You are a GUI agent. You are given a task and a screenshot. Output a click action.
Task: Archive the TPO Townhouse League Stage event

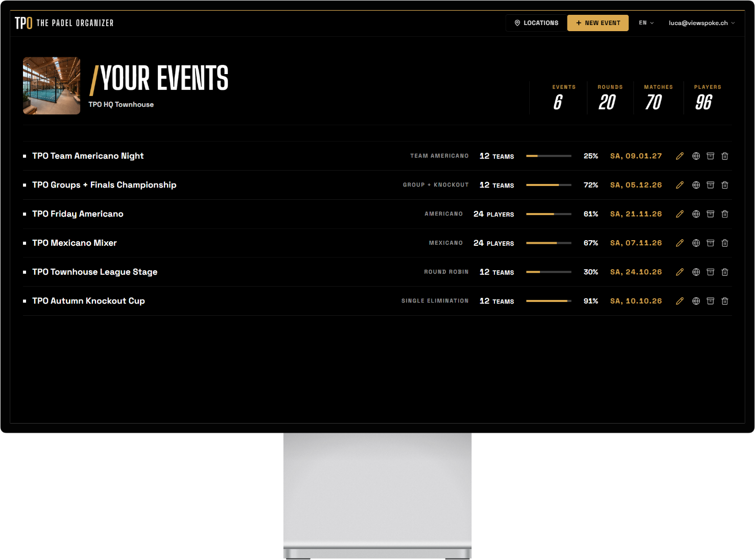point(710,272)
